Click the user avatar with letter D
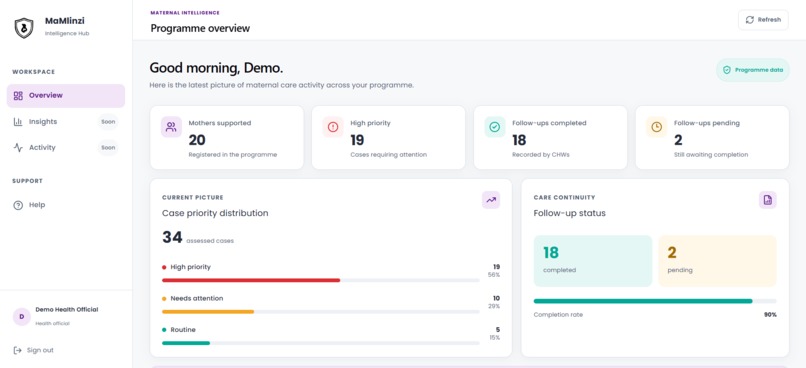This screenshot has width=806, height=368. tap(22, 317)
